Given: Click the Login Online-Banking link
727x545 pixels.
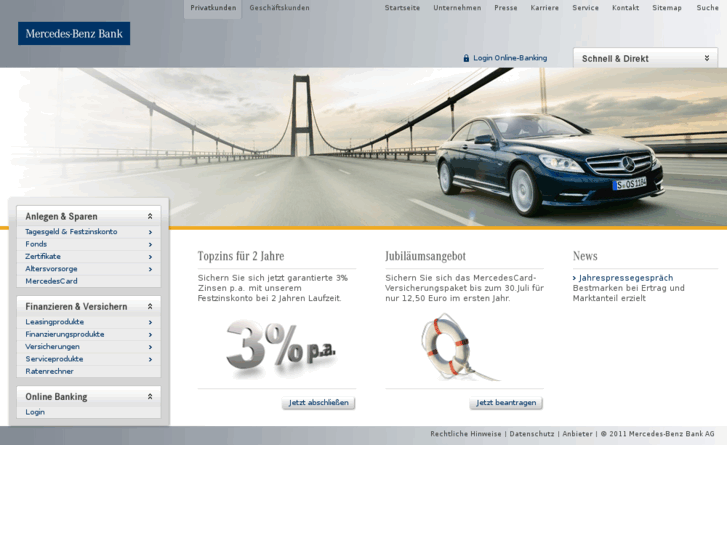Looking at the screenshot, I should [x=510, y=58].
